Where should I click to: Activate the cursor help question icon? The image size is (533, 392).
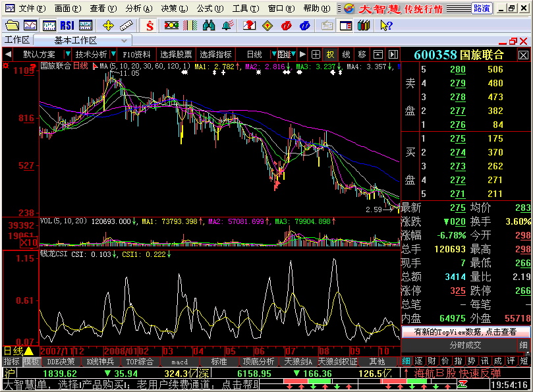click(x=386, y=26)
